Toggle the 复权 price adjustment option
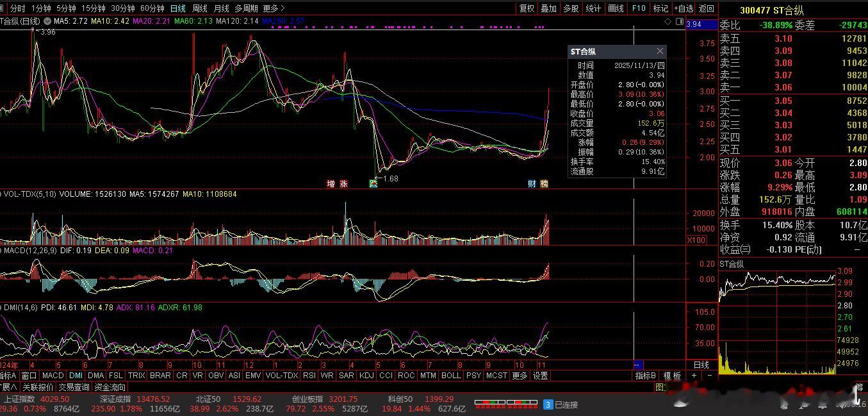 tap(527, 8)
